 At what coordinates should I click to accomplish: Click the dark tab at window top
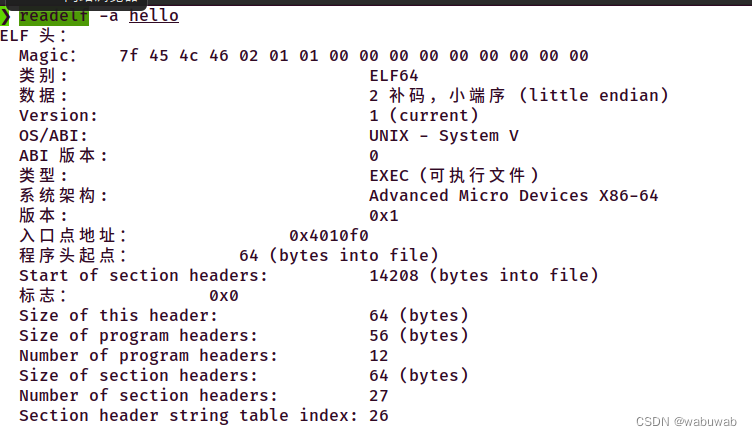tap(77, 3)
